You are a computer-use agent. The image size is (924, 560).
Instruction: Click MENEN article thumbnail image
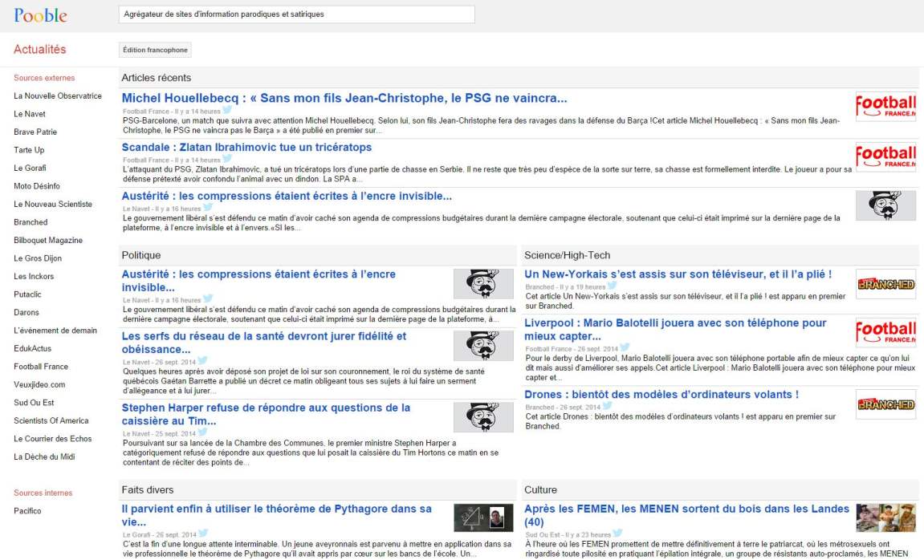point(885,518)
